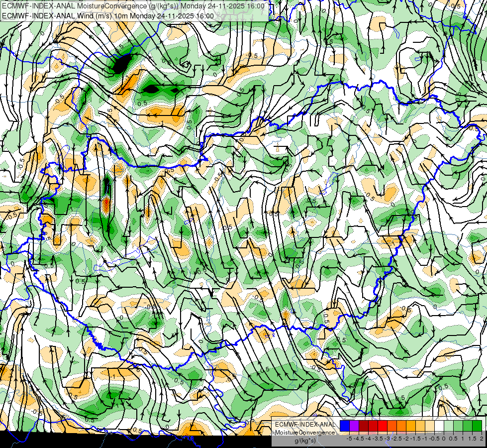Click the -2.5 tick label on the legend
This screenshot has width=487, height=448.
pyautogui.click(x=396, y=439)
